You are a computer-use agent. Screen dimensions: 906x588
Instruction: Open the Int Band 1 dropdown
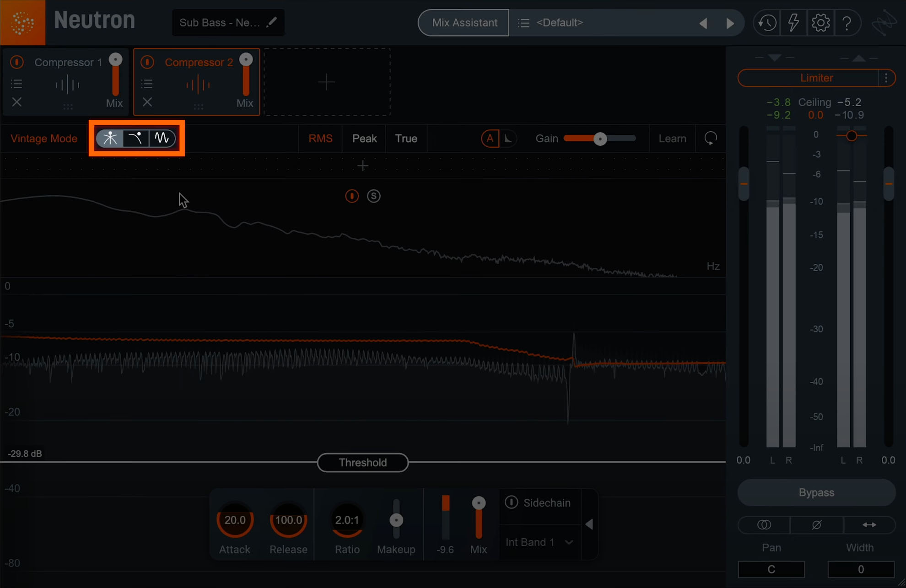[539, 542]
